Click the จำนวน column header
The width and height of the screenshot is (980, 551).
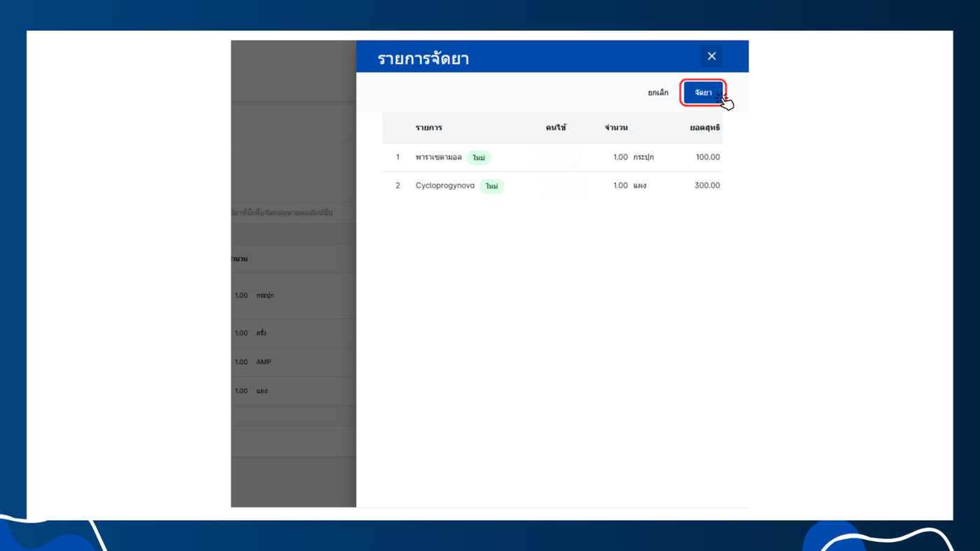(x=616, y=128)
